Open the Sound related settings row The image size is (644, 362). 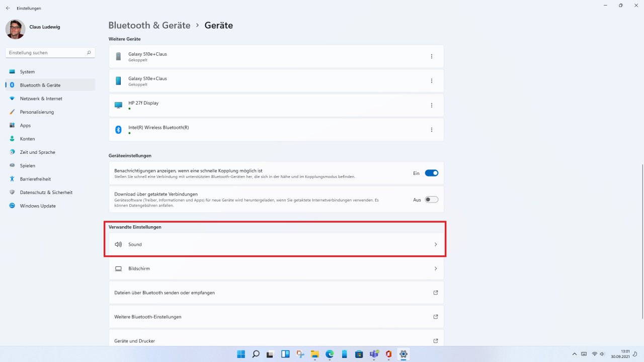[276, 244]
